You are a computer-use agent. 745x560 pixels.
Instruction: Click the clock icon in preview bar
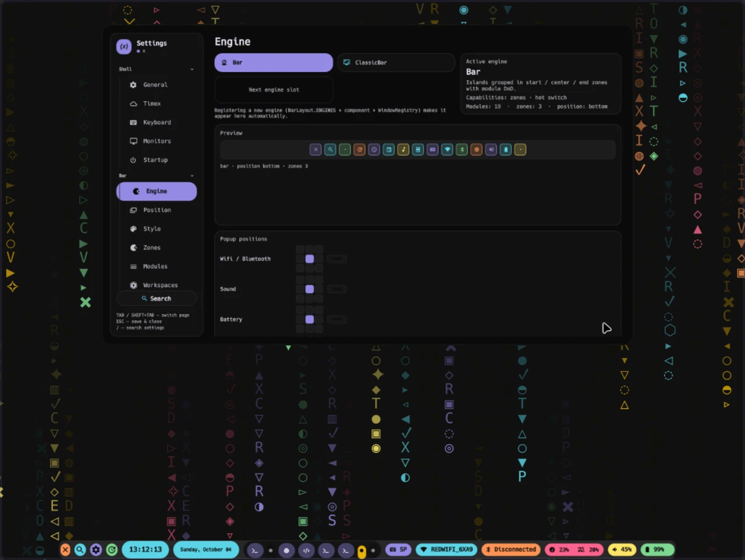pos(374,150)
